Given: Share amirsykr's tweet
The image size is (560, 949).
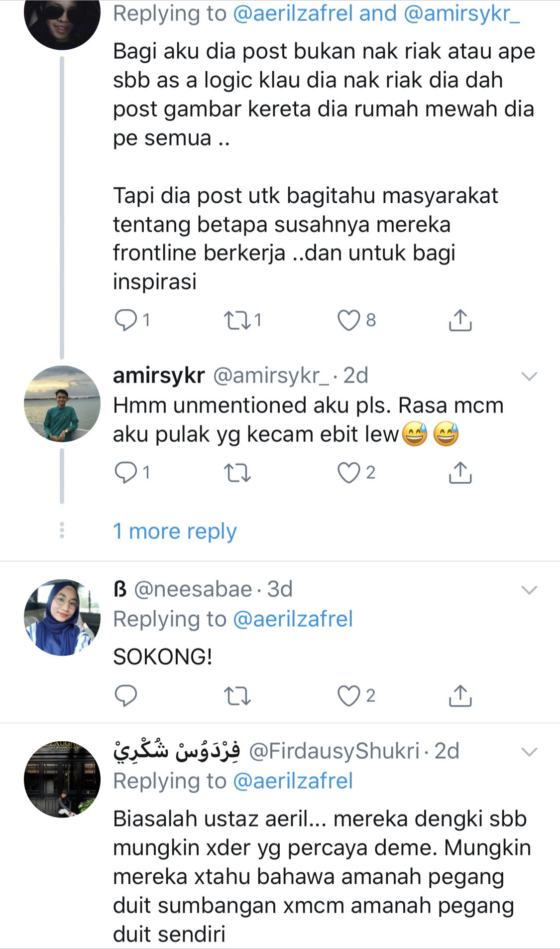Looking at the screenshot, I should [460, 472].
